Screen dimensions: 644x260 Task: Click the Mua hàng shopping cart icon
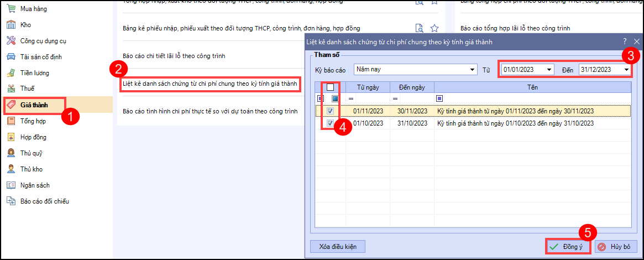click(11, 9)
